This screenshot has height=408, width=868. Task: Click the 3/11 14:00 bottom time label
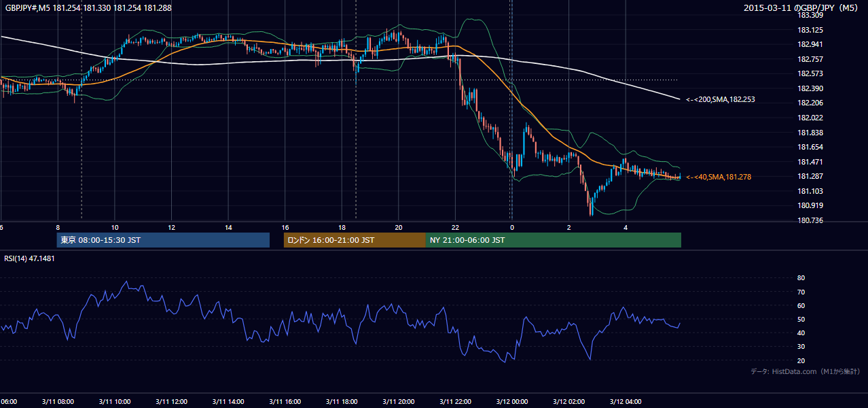click(228, 402)
